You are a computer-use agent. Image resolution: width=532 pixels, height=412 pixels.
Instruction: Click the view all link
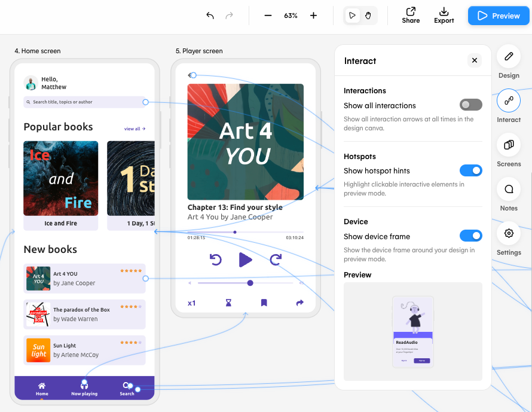pyautogui.click(x=134, y=129)
